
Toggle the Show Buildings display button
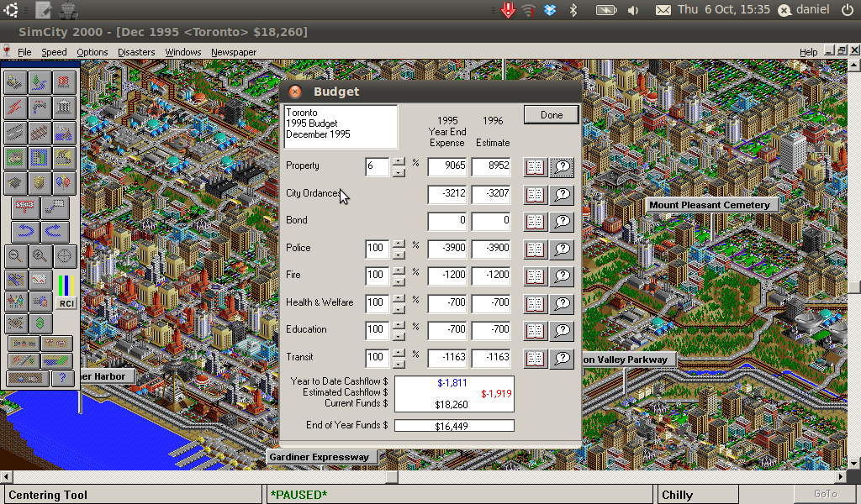pyautogui.click(x=23, y=344)
